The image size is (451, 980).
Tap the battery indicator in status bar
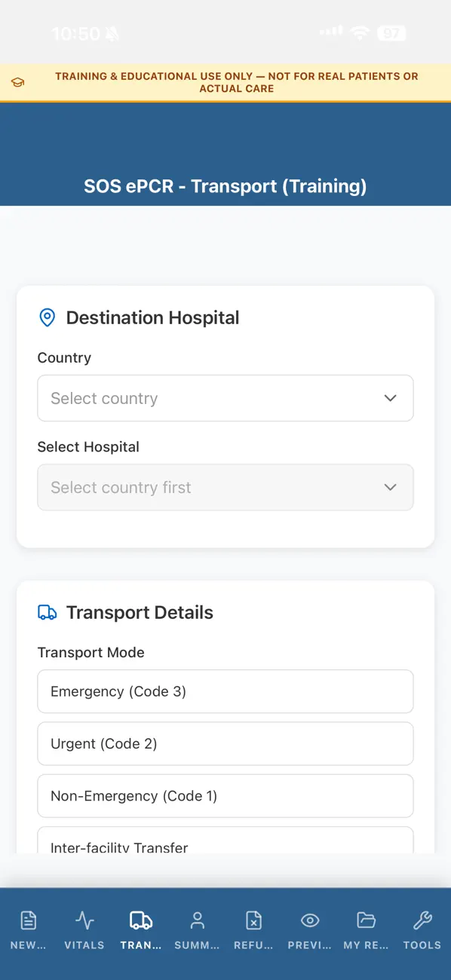[x=391, y=33]
